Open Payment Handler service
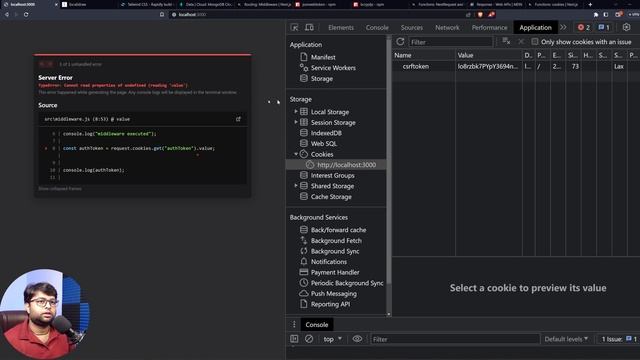640x360 pixels. [335, 272]
